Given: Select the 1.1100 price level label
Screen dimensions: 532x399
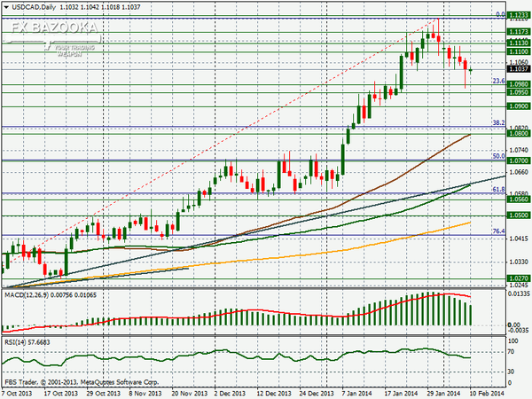Looking at the screenshot, I should point(519,51).
